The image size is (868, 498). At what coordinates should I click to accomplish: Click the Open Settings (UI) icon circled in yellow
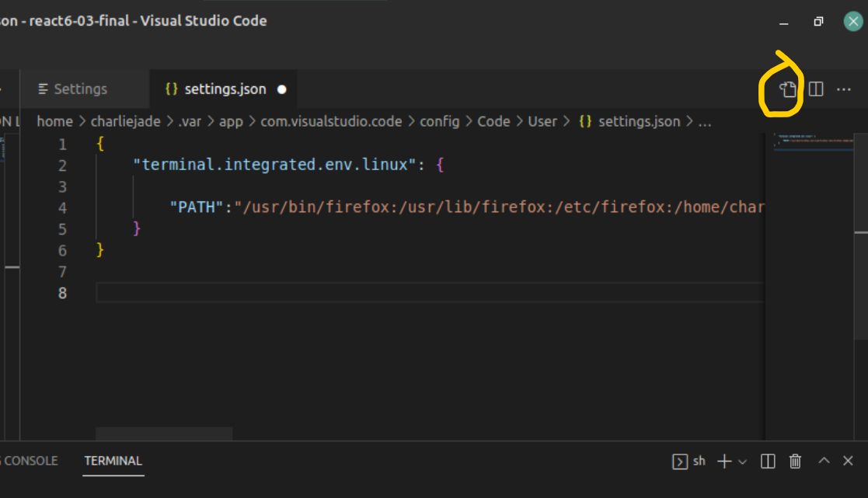tap(788, 89)
